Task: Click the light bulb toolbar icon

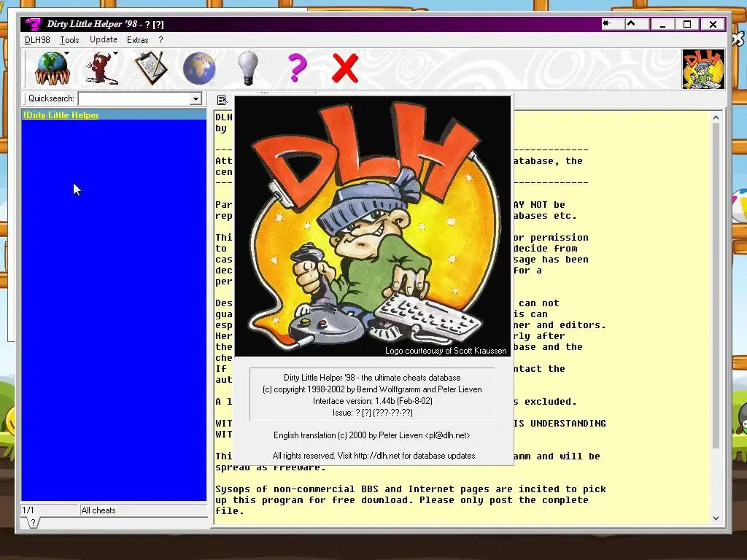Action: coord(248,69)
